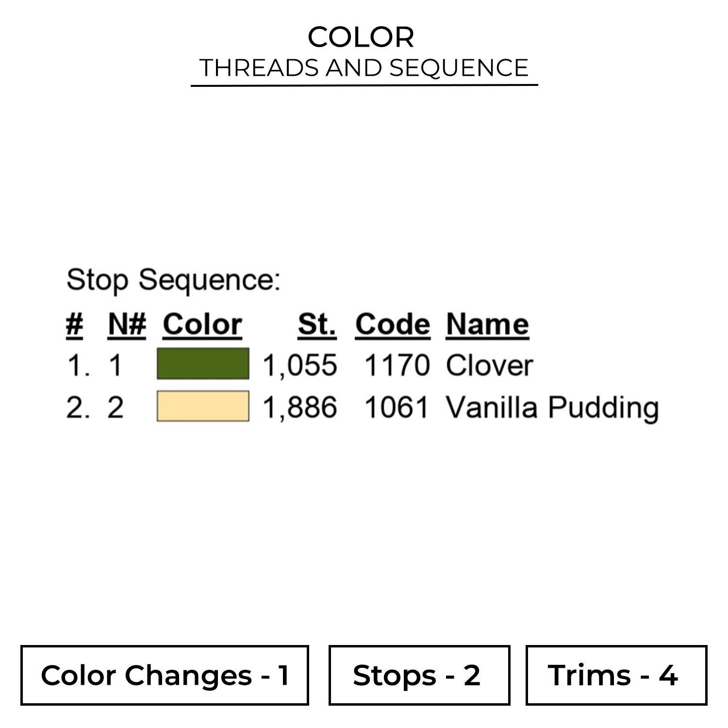The image size is (728, 728).
Task: Select the Vanilla Pudding thread name
Action: [x=552, y=407]
